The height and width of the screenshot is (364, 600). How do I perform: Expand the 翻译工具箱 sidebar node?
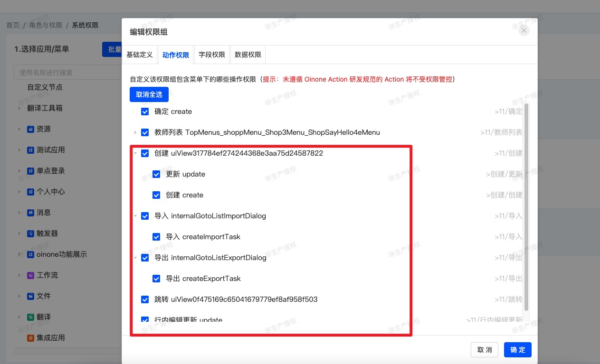point(19,108)
